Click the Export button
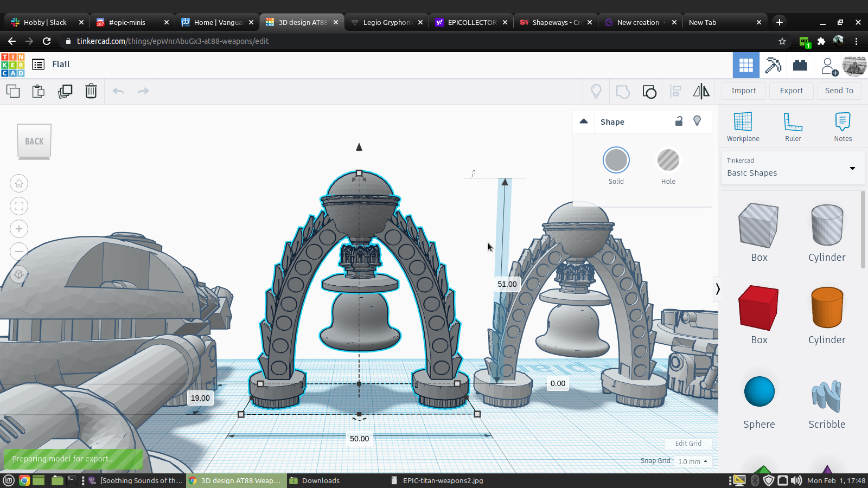Viewport: 868px width, 488px height. (x=791, y=91)
